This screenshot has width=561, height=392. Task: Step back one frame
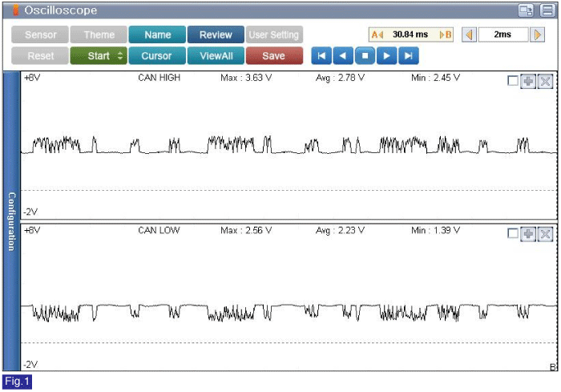[343, 56]
